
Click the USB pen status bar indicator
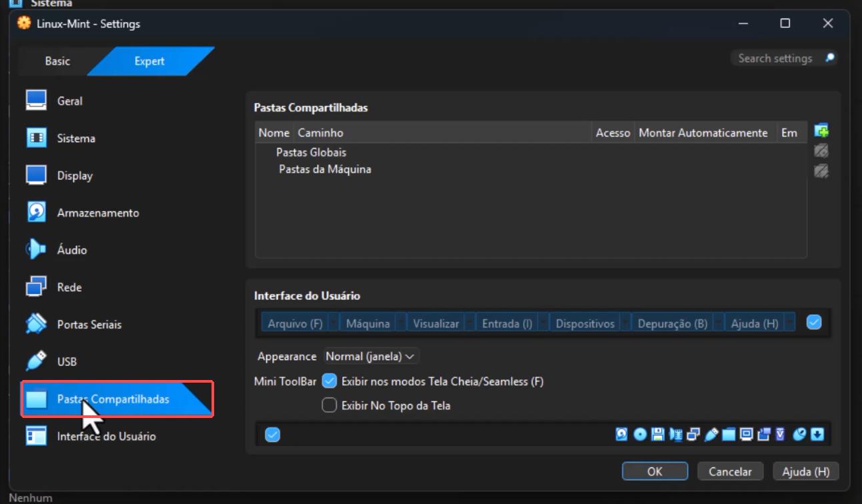pos(711,435)
